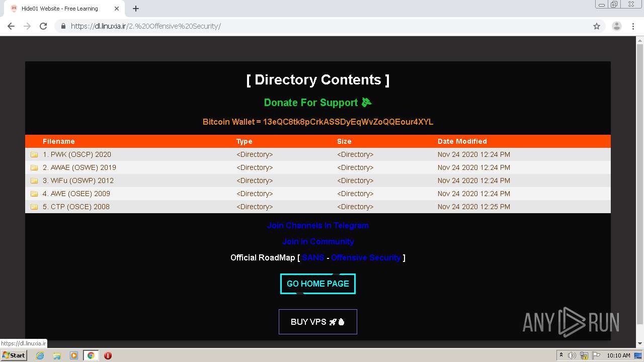Switch to the Chrome taskbar button
Viewport: 644px width, 362px height.
click(x=91, y=355)
